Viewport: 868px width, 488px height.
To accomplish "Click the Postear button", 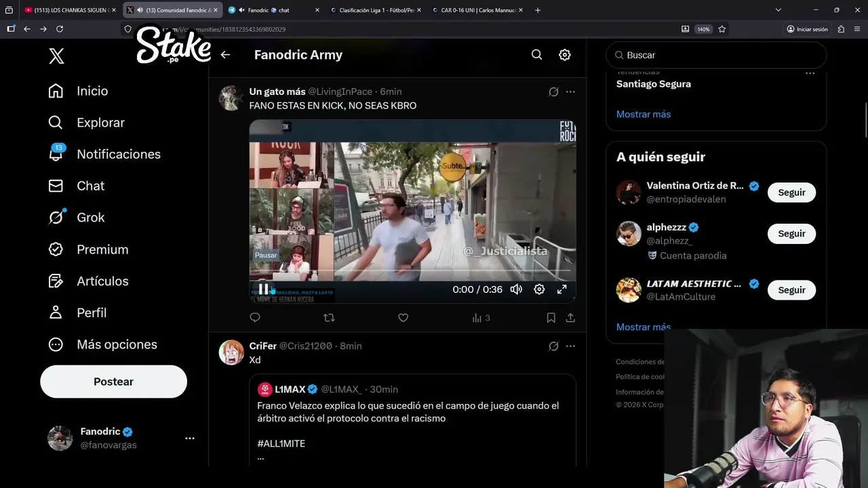I will (x=113, y=382).
